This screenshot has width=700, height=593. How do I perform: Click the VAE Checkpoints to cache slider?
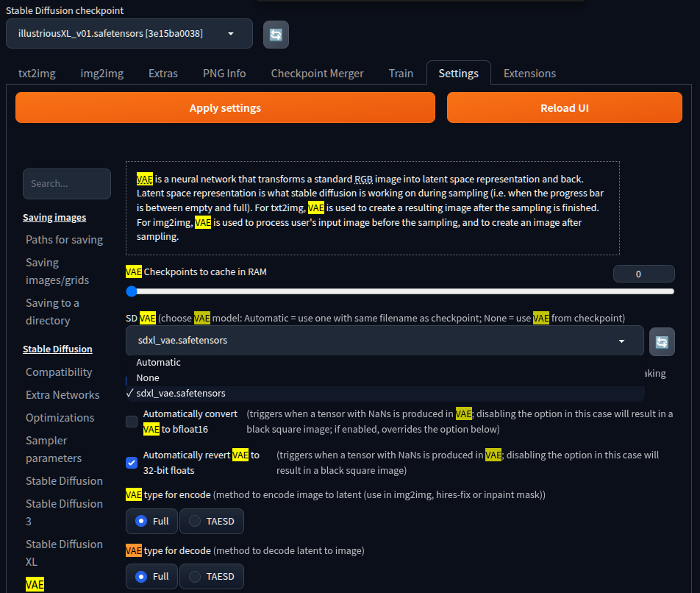coord(400,291)
